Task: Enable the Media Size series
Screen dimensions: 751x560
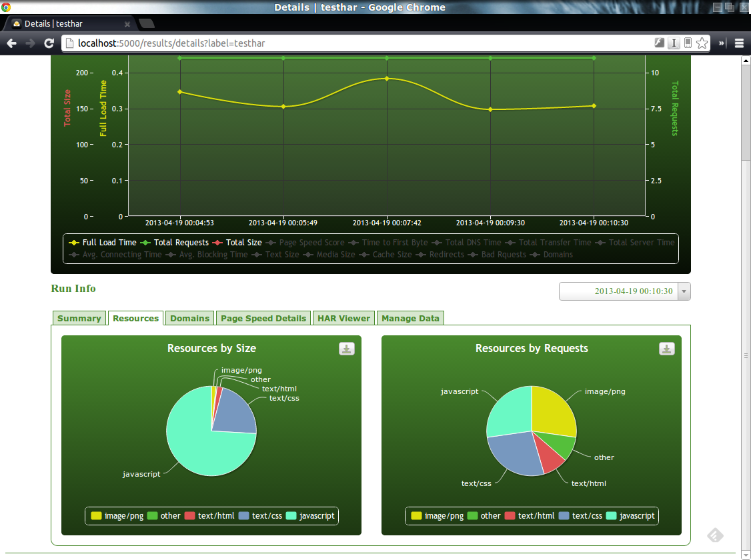Action: 329,255
